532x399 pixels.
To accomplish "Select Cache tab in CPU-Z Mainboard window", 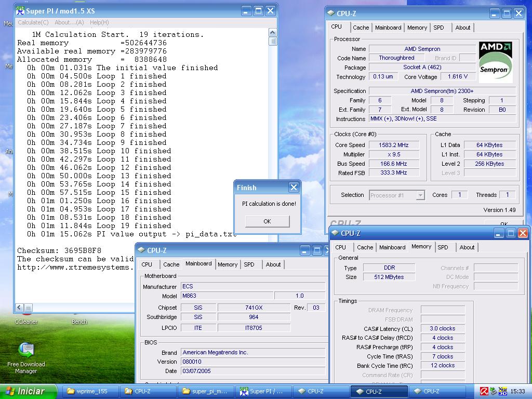I will (x=171, y=264).
